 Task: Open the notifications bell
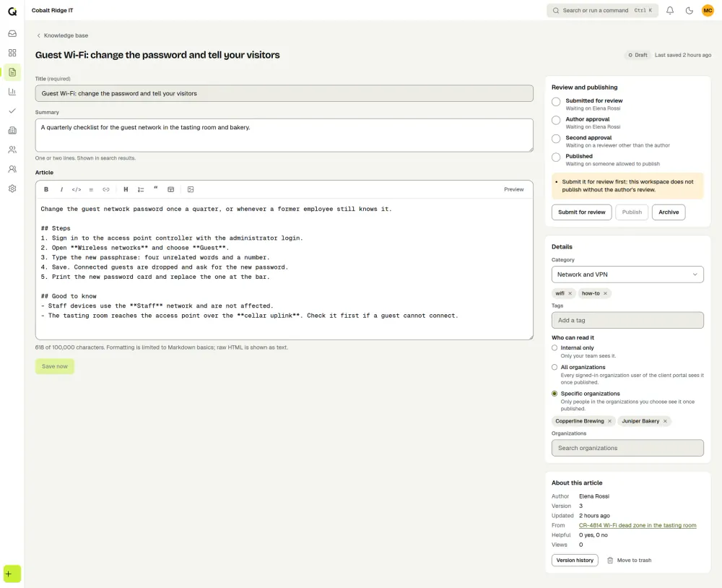[x=670, y=11]
